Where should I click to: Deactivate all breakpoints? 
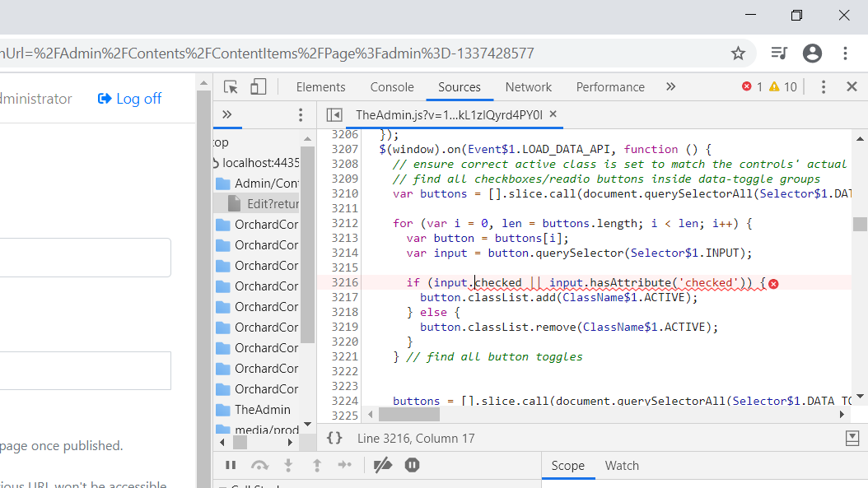[x=382, y=465]
